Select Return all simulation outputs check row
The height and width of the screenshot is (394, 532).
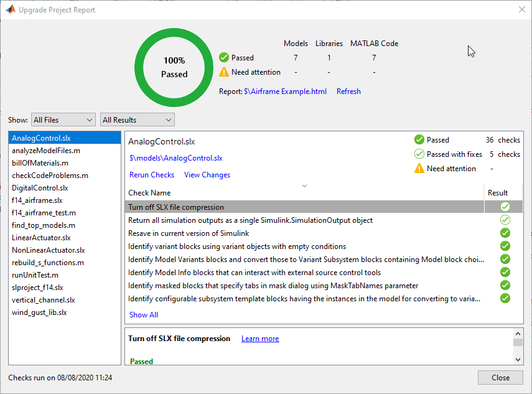pyautogui.click(x=304, y=220)
